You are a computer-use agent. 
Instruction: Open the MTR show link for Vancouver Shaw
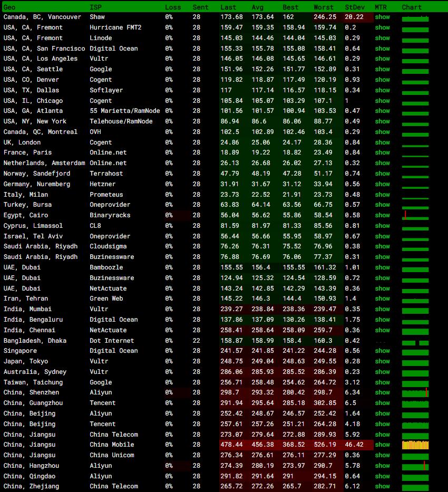click(382, 17)
